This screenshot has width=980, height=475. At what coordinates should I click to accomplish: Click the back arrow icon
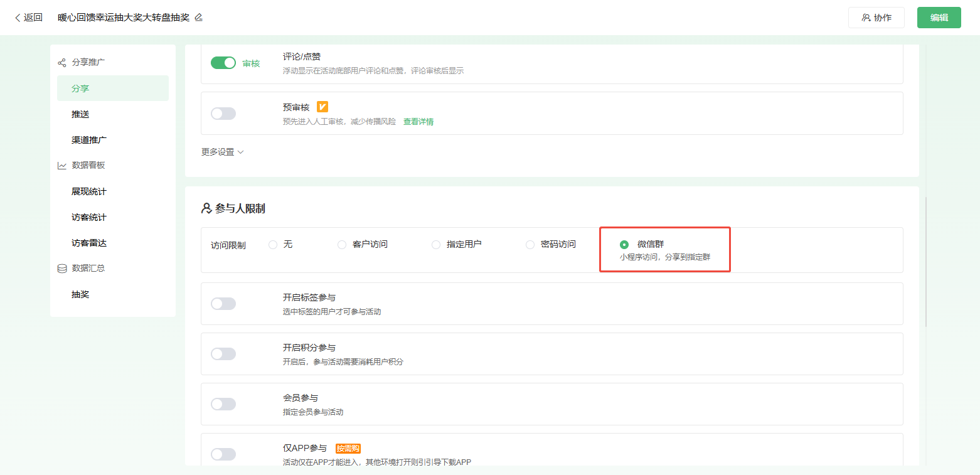click(x=18, y=18)
